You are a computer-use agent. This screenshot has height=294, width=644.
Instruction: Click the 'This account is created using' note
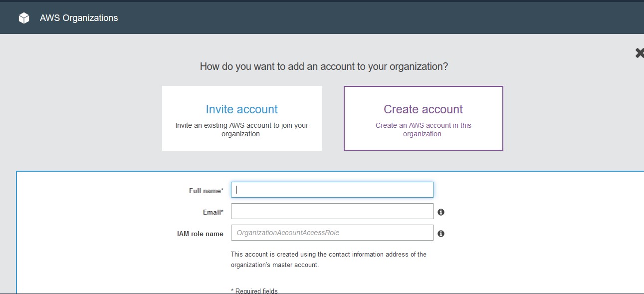[329, 260]
